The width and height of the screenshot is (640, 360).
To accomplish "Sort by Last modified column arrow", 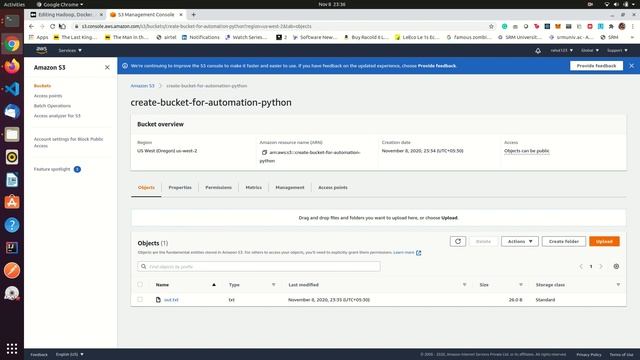I will [x=464, y=284].
